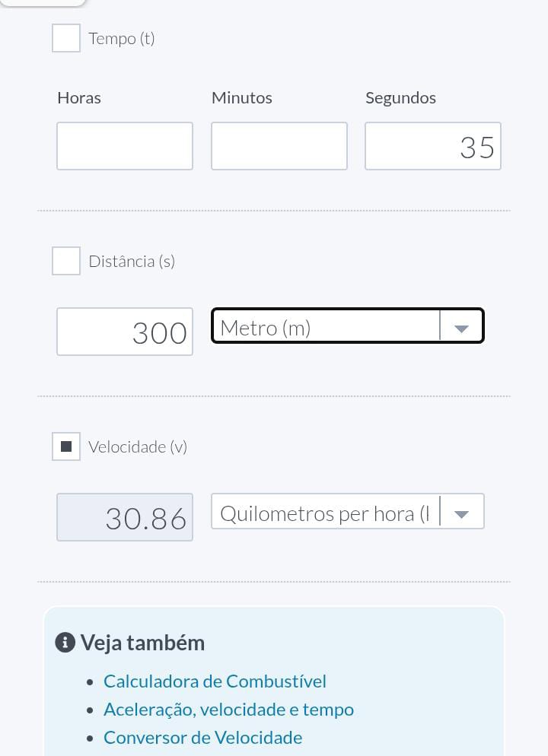Check the Tempo (t) checkbox
This screenshot has height=756, width=548.
66,38
